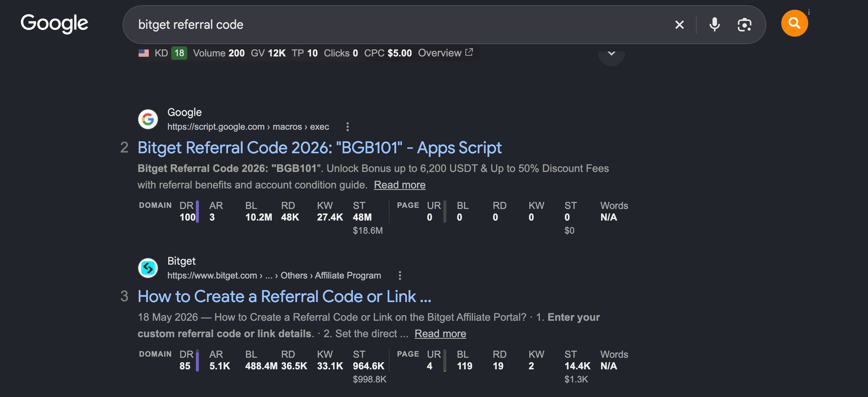Click the script.google.com macros exec URL
This screenshot has height=397, width=868.
248,127
